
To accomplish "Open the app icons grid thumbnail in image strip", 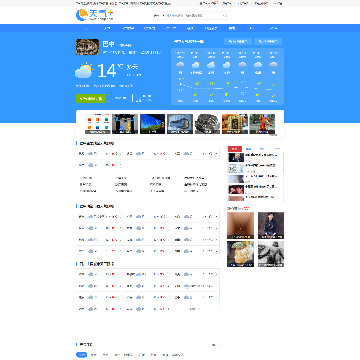I will pos(97,124).
